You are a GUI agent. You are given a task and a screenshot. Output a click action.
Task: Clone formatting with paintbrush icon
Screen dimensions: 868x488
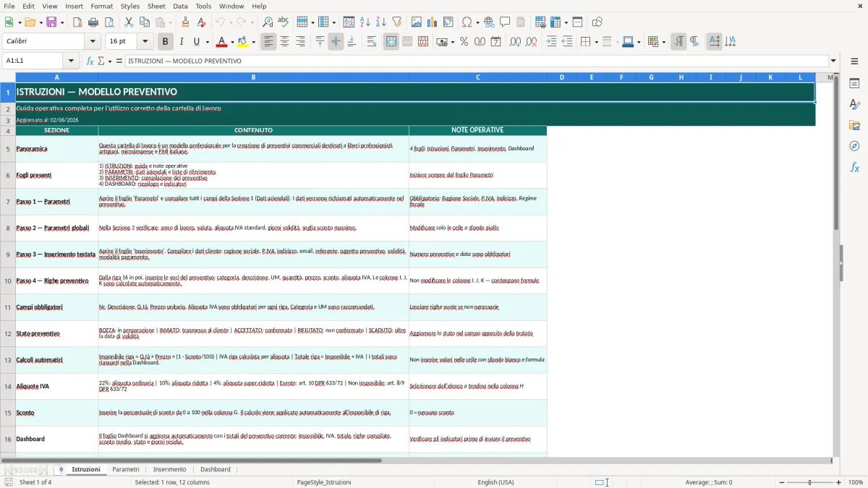point(186,22)
